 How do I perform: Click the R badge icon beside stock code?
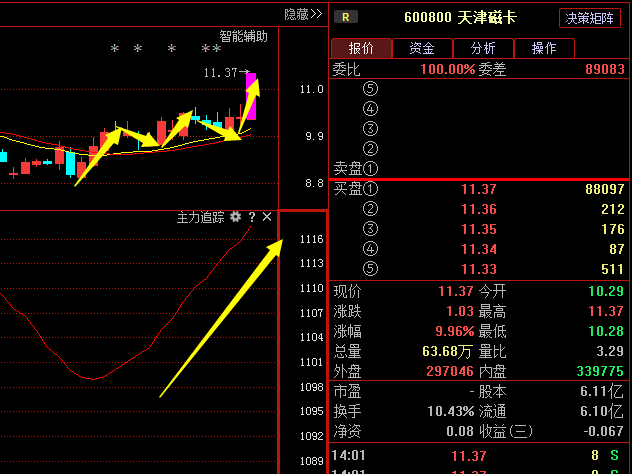click(346, 17)
